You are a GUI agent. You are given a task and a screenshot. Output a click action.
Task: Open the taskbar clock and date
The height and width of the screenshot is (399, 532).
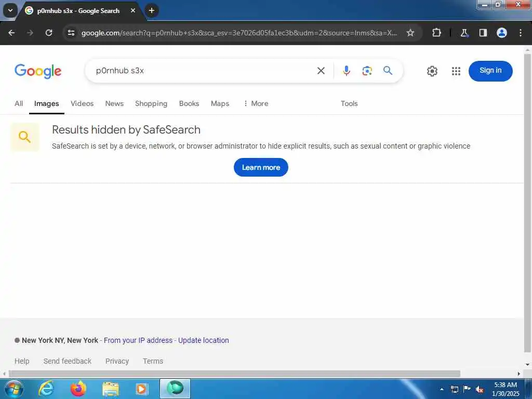point(506,389)
